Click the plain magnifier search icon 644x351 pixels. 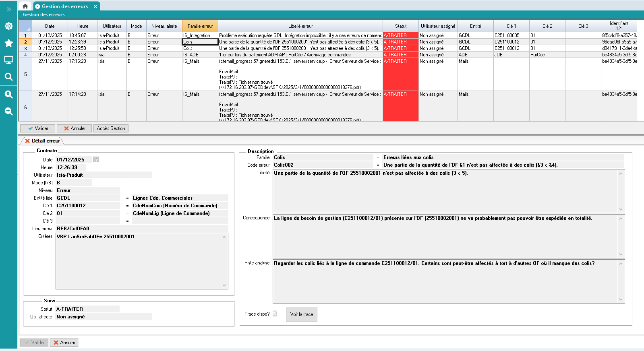pos(8,77)
